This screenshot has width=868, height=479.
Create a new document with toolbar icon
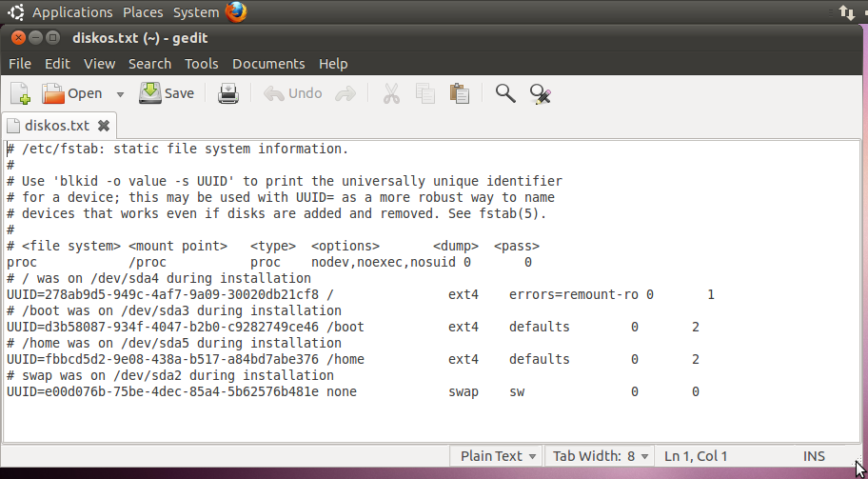(21, 93)
